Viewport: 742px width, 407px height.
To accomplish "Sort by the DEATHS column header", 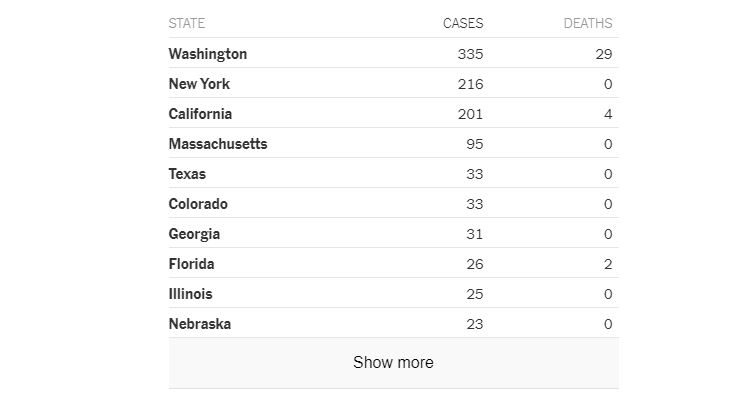I will (x=588, y=23).
